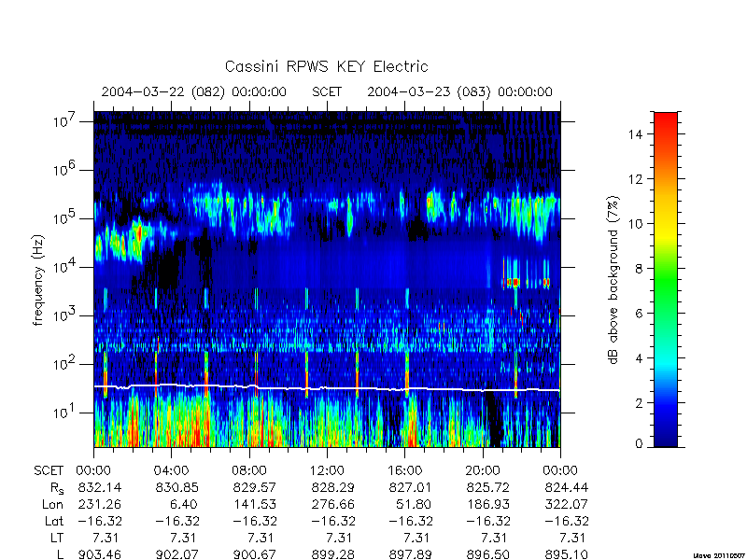Viewport: 747px width, 560px height.
Task: Click the time tick label 12:00
Action: [327, 471]
